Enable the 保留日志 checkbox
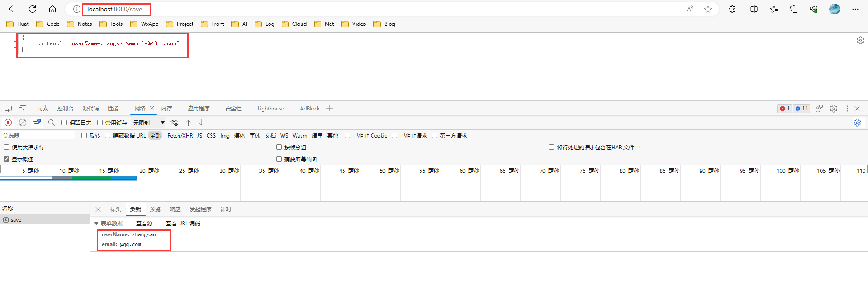The width and height of the screenshot is (868, 305). [64, 123]
